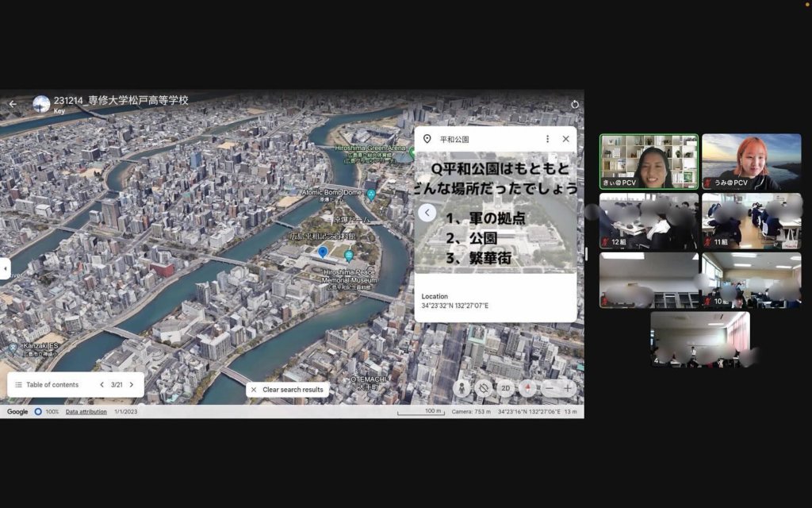Click the back arrow beside project title
The height and width of the screenshot is (508, 812).
pyautogui.click(x=12, y=104)
